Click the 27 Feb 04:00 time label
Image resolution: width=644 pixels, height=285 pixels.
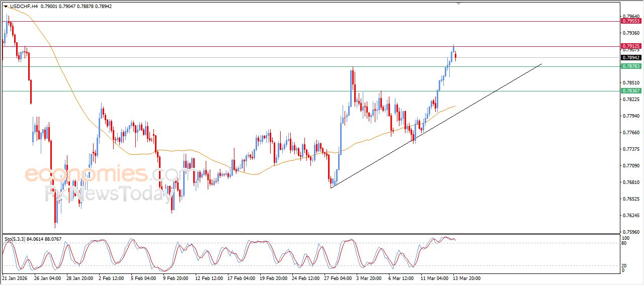click(338, 277)
